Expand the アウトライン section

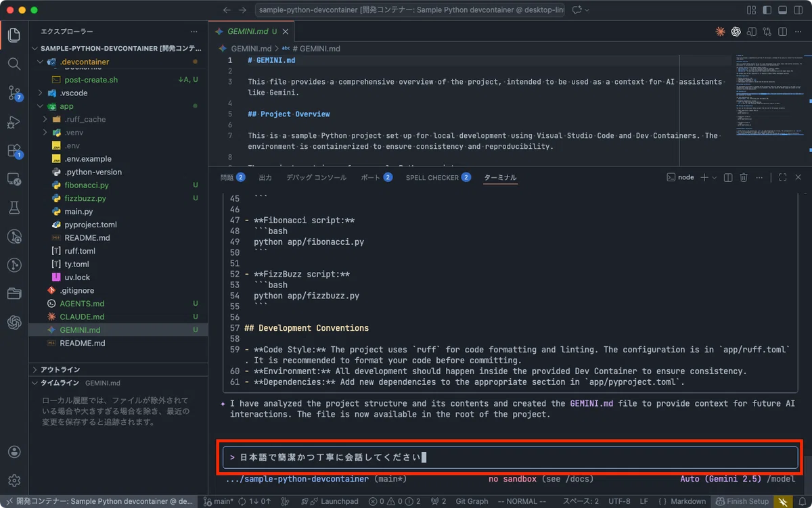118,369
